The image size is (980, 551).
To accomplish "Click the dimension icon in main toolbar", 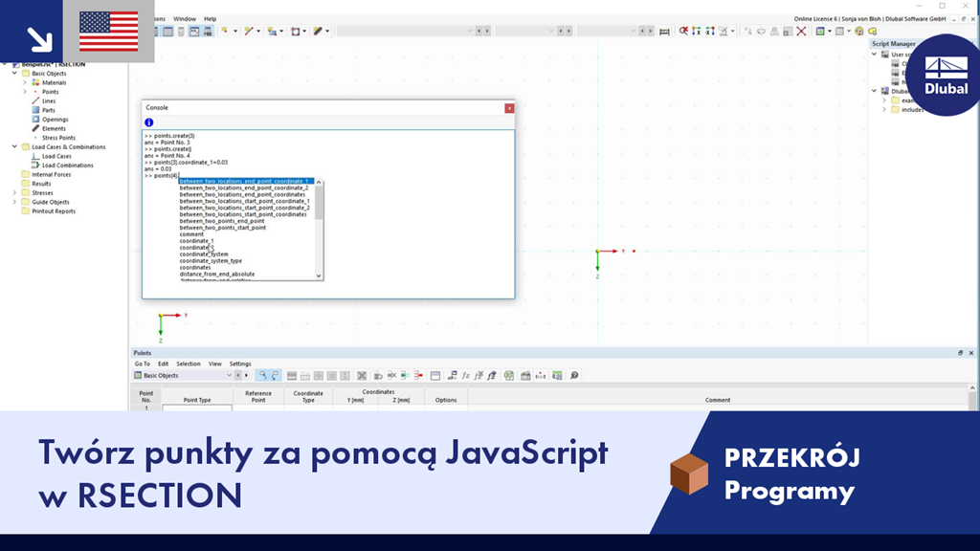I will pos(664,32).
